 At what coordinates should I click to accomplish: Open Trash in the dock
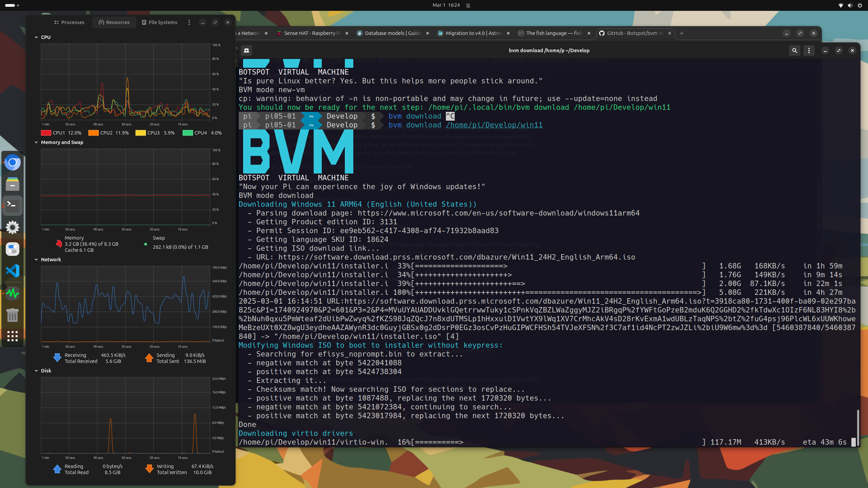point(13,315)
